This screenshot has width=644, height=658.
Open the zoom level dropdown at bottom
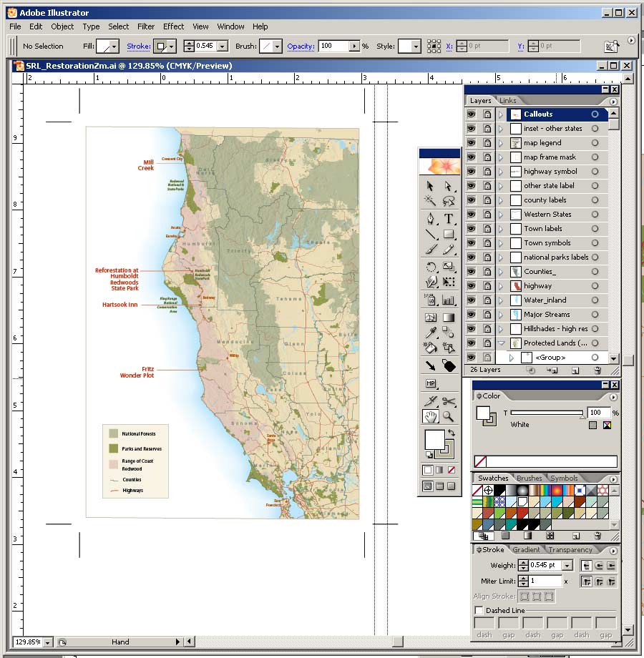[48, 642]
